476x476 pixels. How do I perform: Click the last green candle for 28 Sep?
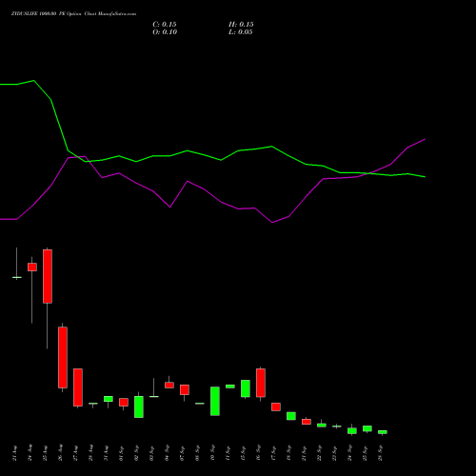(383, 432)
